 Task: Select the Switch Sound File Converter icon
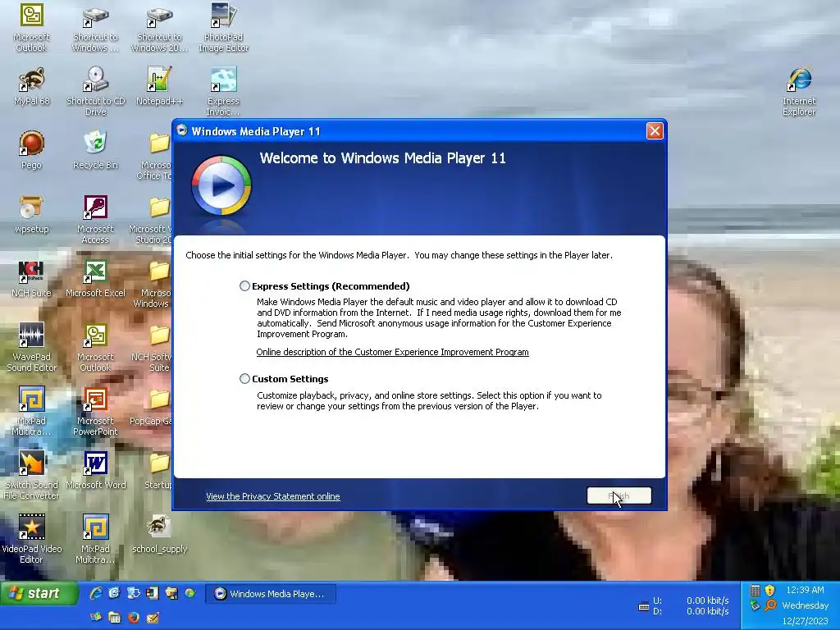pos(31,475)
